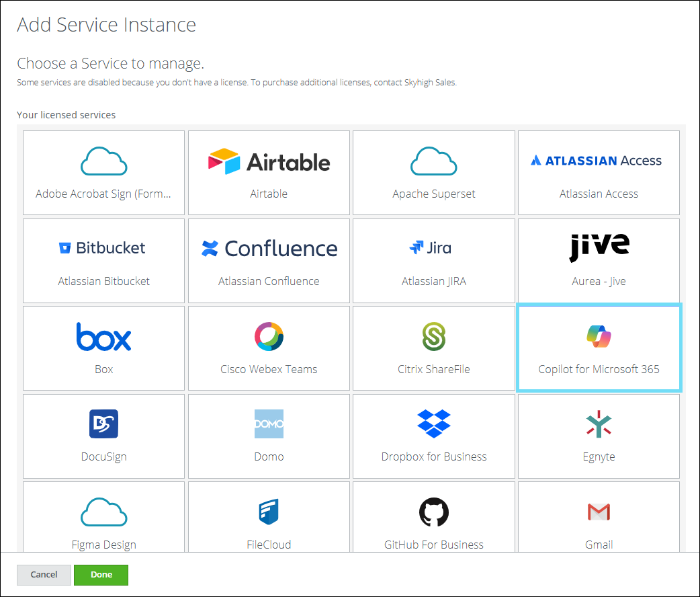This screenshot has width=700, height=597.
Task: Click the 'Atlassian Confluence' label
Action: click(269, 281)
